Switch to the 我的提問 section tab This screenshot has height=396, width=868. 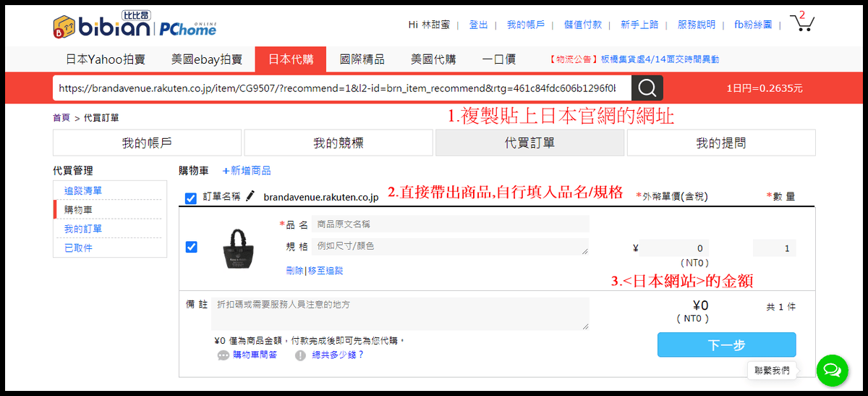coord(721,143)
